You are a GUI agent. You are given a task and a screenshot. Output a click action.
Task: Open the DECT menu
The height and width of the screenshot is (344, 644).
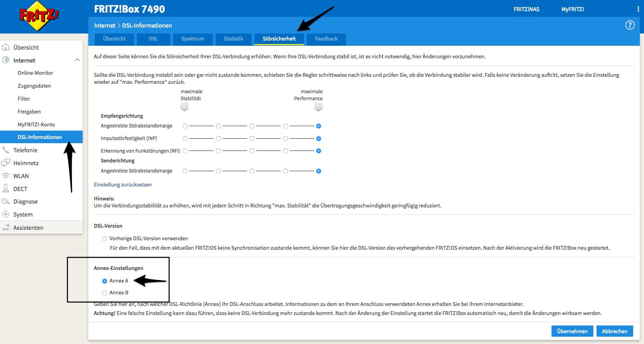(x=20, y=189)
